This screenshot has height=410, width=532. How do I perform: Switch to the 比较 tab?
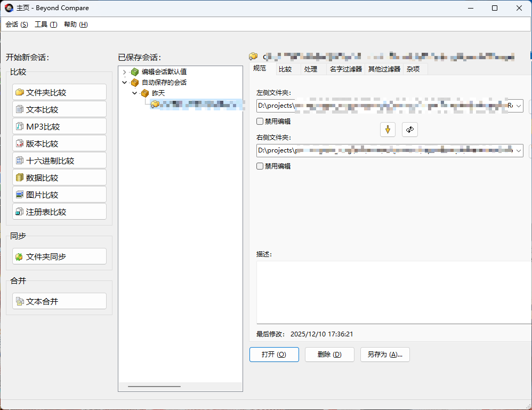[285, 69]
